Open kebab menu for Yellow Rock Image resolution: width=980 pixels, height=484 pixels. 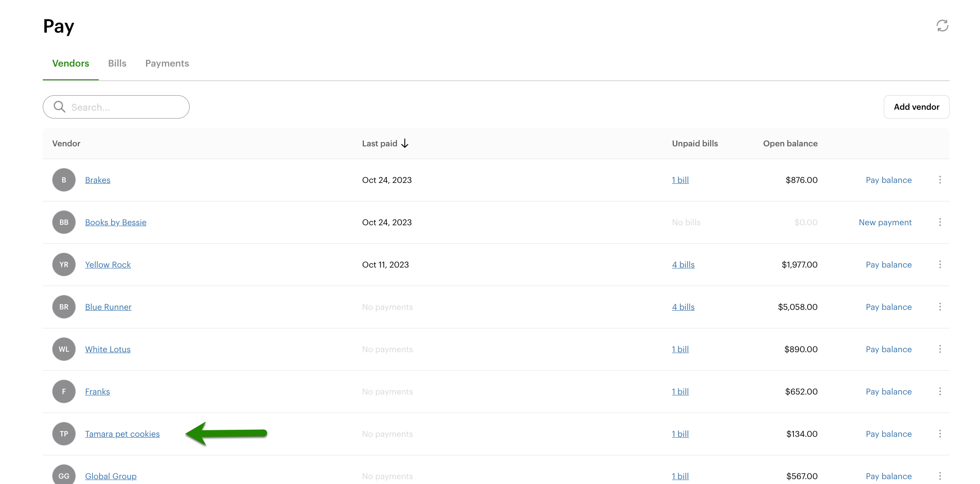(x=940, y=264)
